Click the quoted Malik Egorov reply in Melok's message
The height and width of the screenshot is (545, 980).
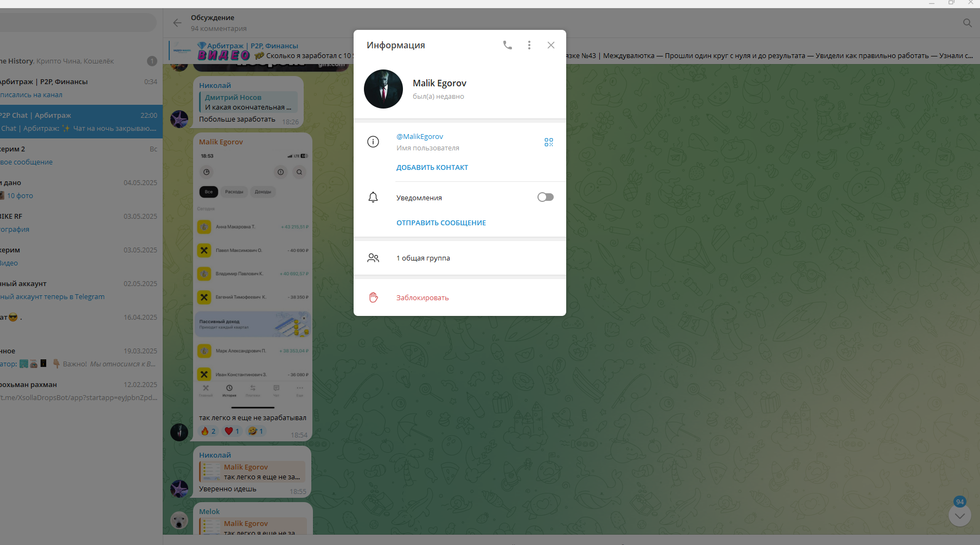252,526
